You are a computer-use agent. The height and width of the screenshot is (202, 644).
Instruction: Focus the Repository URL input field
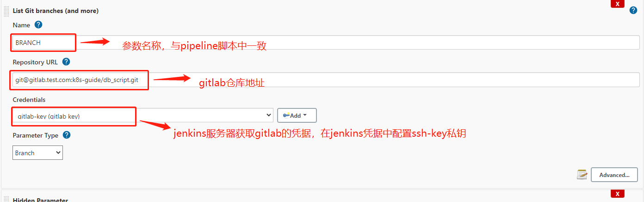(x=326, y=80)
